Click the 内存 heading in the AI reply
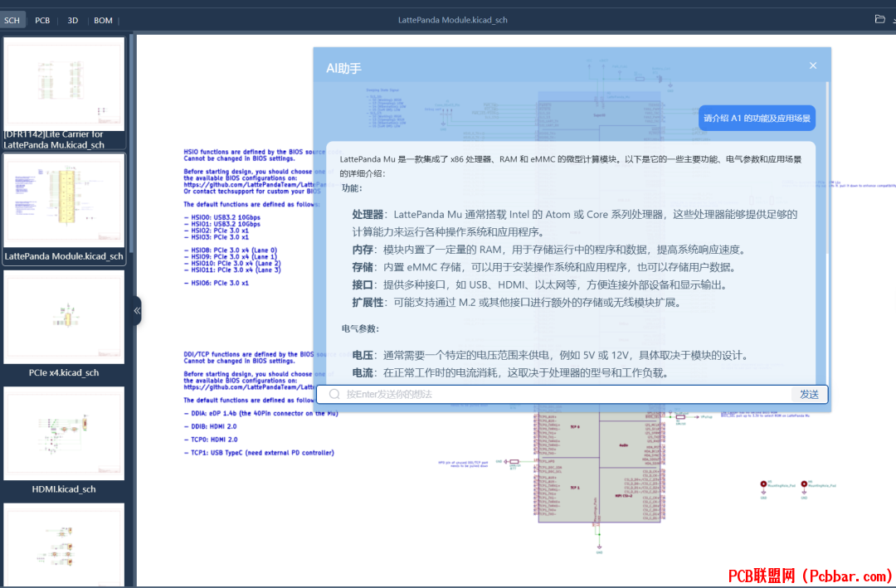 coord(363,250)
